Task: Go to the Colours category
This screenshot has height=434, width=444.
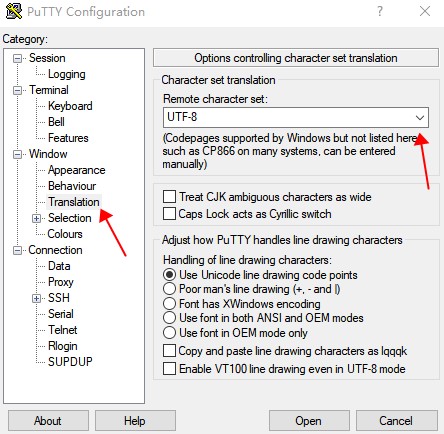Action: coord(65,234)
